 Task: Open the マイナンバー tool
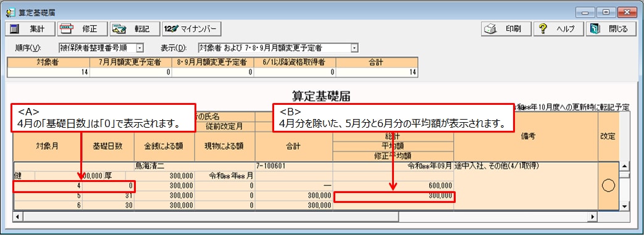coord(192,29)
